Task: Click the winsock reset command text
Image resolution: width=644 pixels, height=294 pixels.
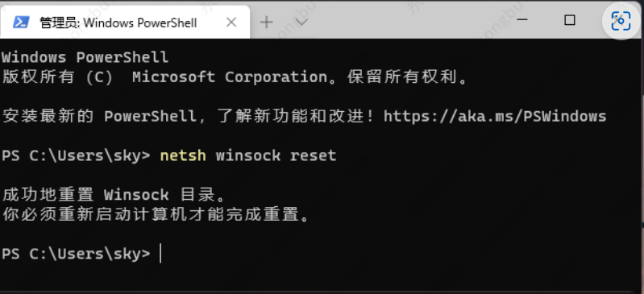Action: click(276, 155)
